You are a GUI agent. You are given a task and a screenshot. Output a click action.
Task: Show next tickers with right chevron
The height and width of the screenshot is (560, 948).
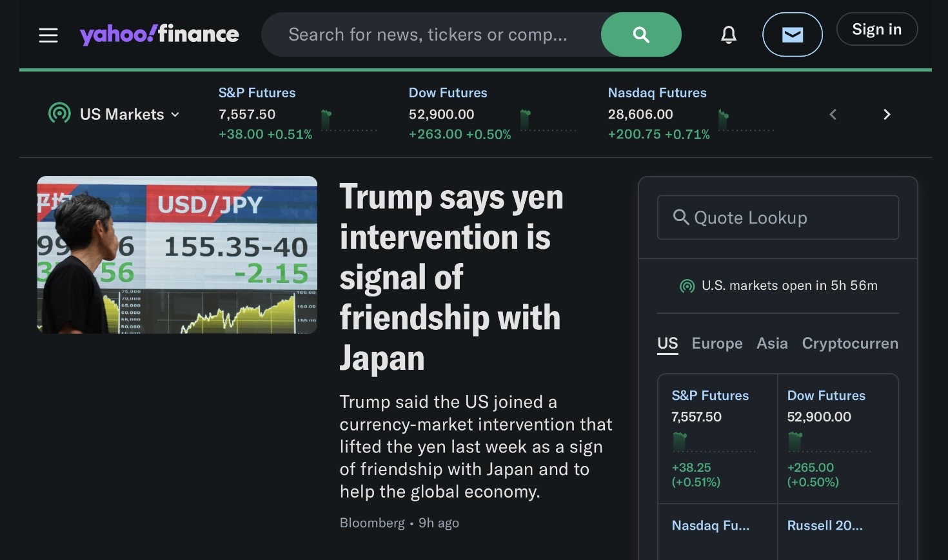tap(887, 114)
